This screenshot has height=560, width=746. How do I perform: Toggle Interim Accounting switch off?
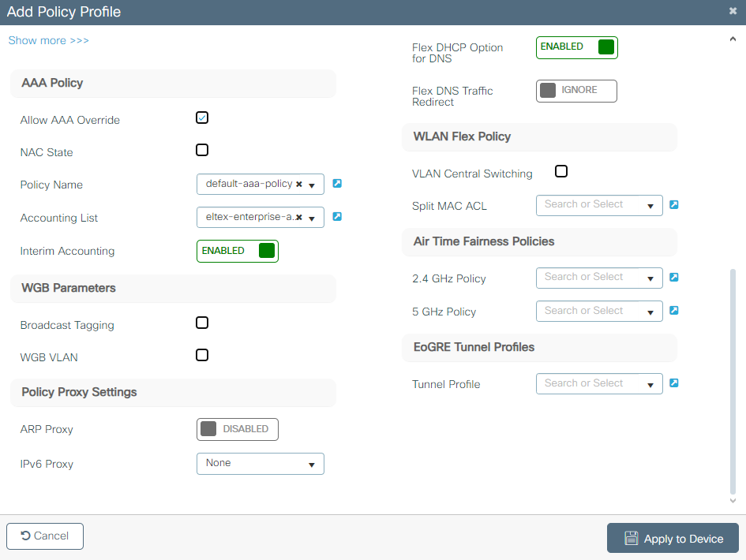238,251
